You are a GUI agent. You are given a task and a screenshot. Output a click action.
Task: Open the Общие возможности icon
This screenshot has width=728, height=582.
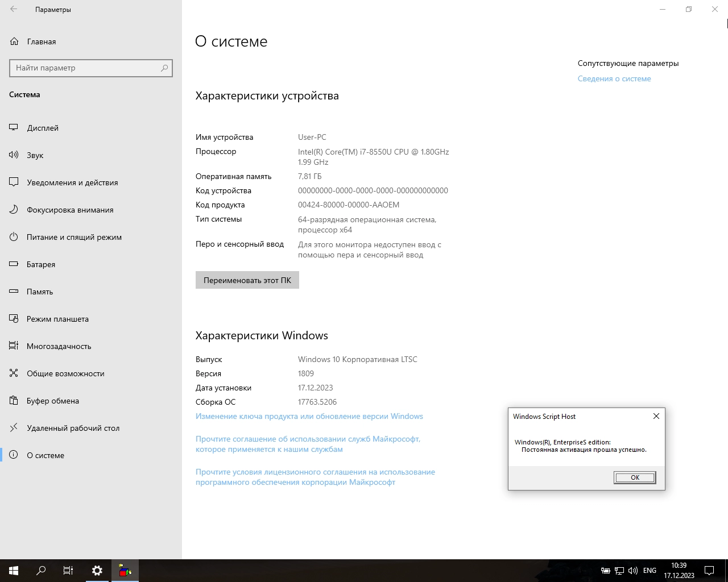tap(14, 373)
